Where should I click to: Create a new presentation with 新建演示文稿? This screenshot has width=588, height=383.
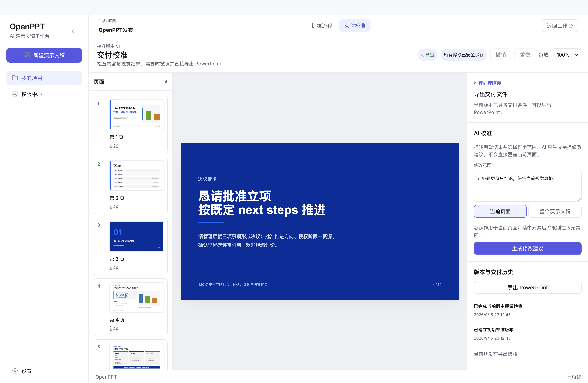pyautogui.click(x=44, y=55)
